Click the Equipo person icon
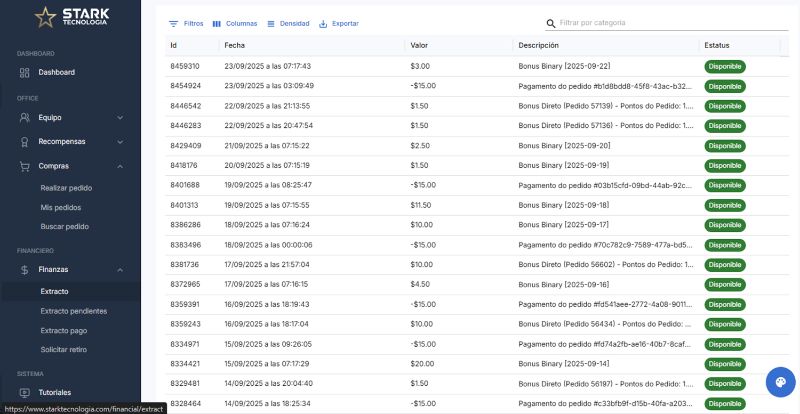800x414 pixels. 24,117
